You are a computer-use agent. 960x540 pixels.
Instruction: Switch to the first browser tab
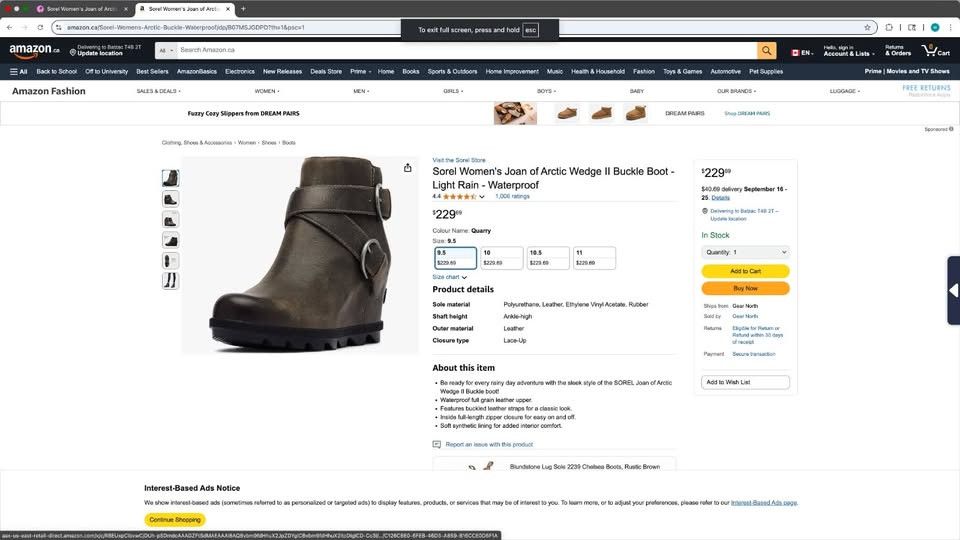(x=81, y=9)
